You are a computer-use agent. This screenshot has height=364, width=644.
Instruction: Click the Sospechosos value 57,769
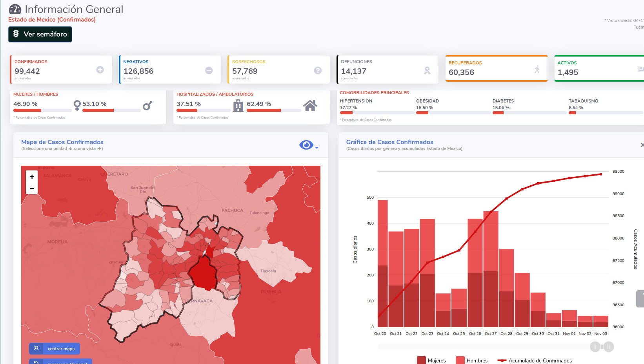[x=245, y=71]
